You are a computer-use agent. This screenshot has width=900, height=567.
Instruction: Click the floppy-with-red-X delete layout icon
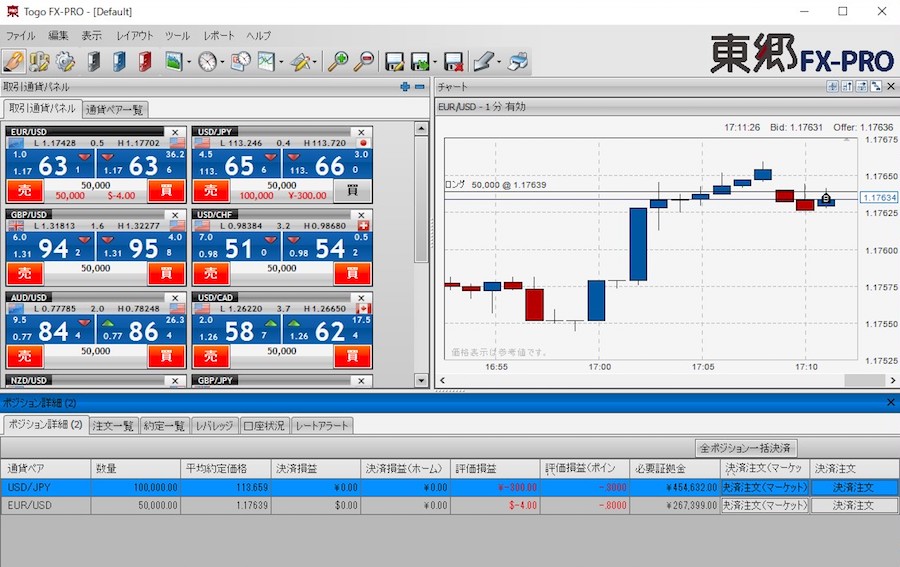pos(453,61)
